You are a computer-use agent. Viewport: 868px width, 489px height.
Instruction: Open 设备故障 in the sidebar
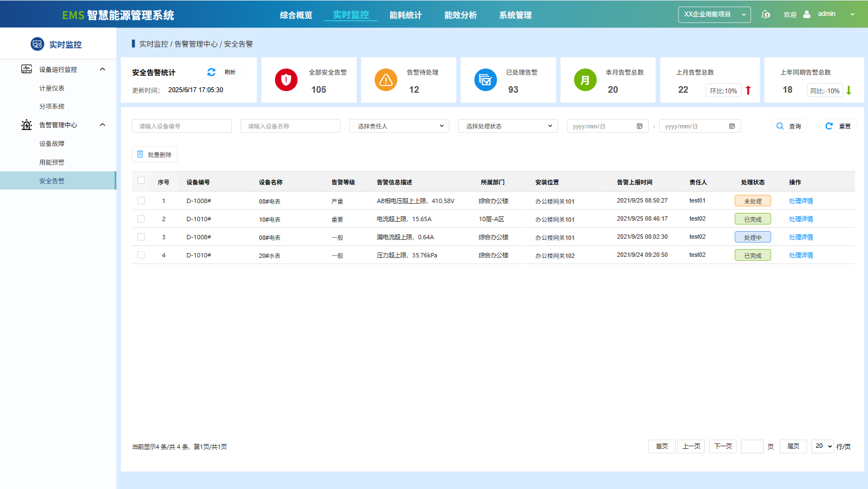tap(52, 144)
